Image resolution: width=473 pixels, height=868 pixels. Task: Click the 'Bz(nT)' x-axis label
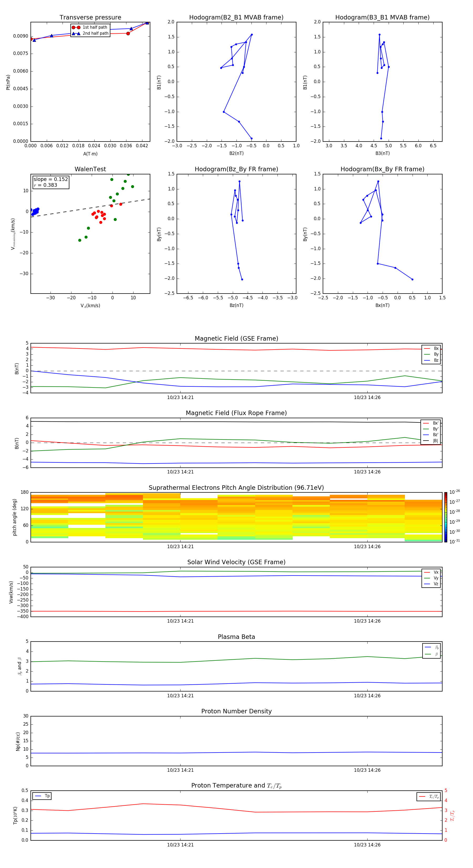236,305
